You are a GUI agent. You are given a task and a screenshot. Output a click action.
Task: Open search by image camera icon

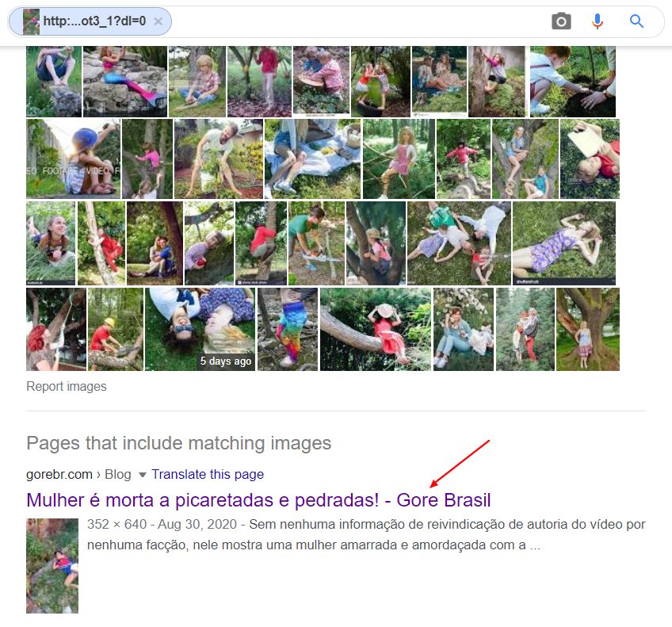pos(561,21)
